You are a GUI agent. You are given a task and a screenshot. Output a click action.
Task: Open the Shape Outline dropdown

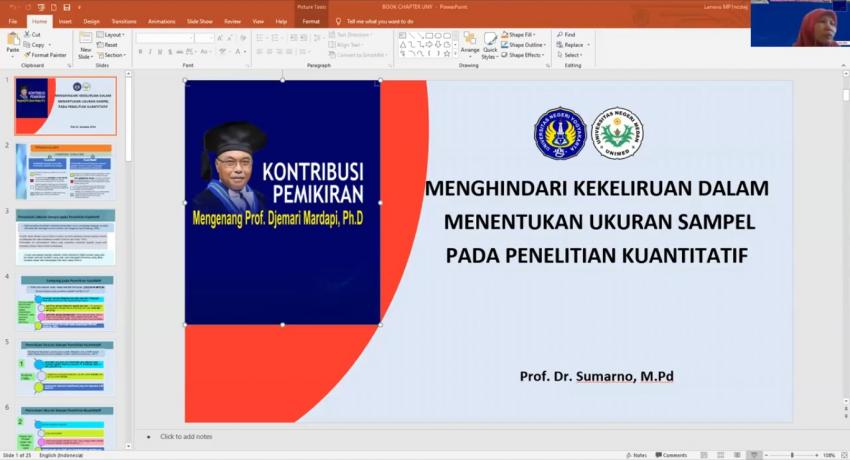pyautogui.click(x=524, y=44)
